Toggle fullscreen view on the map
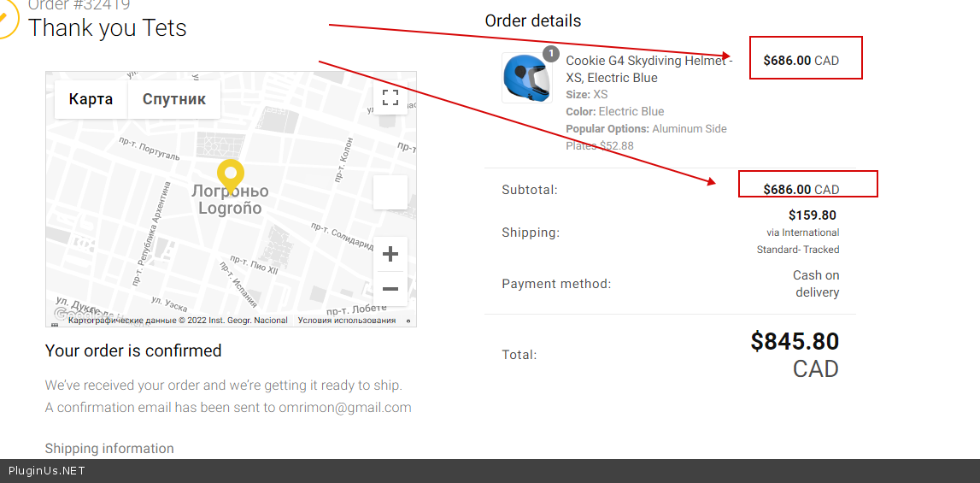980x483 pixels. (390, 97)
